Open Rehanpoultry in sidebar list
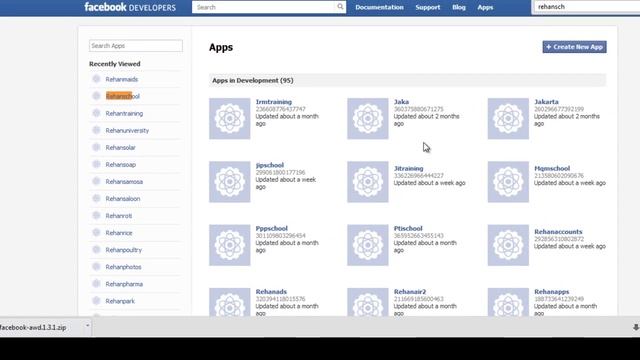This screenshot has width=640, height=360. click(x=124, y=250)
